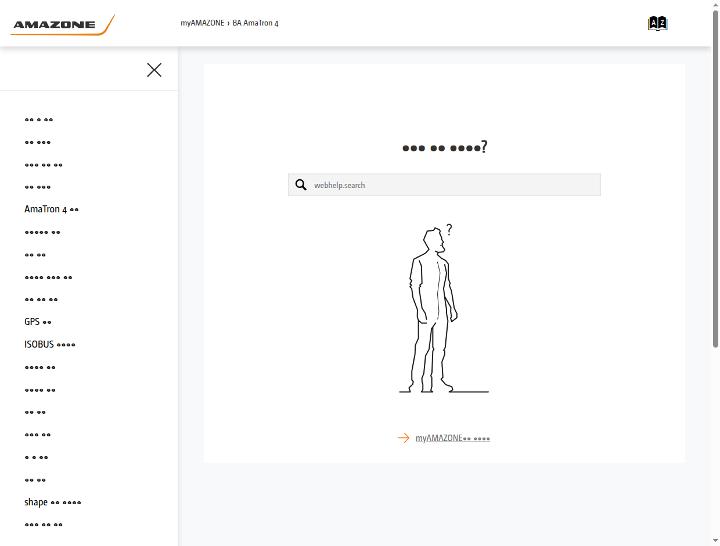Open the myAMAZONE breadcrumb link

(x=202, y=23)
